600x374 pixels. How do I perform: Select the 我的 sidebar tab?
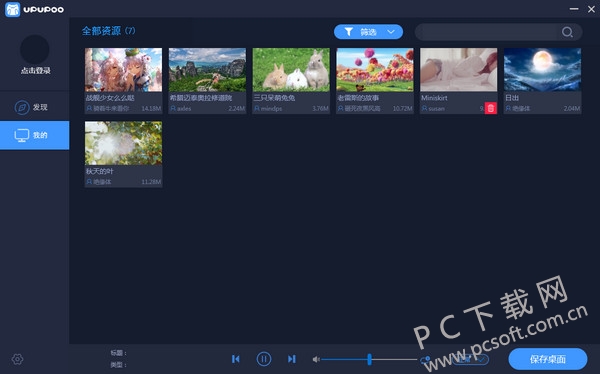(34, 135)
